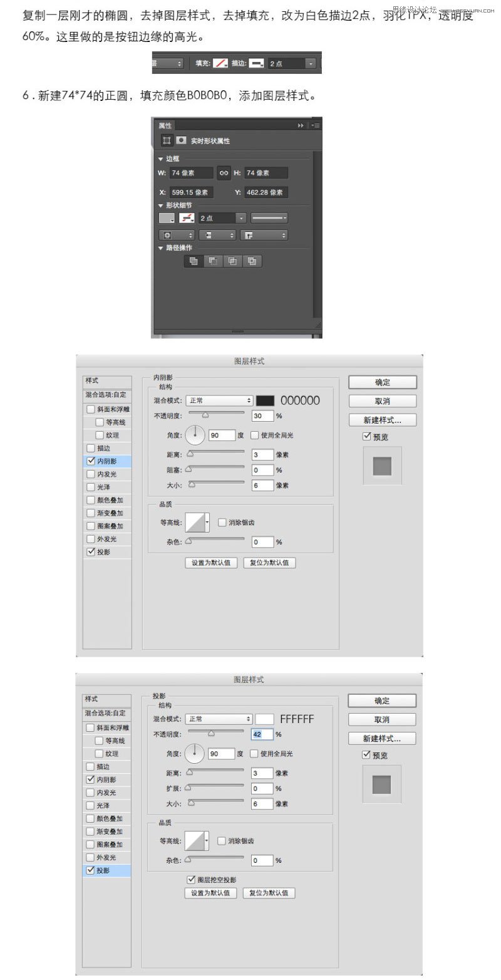This screenshot has width=501, height=980.
Task: Open the stroke width dropdown in options bar
Action: pos(311,63)
